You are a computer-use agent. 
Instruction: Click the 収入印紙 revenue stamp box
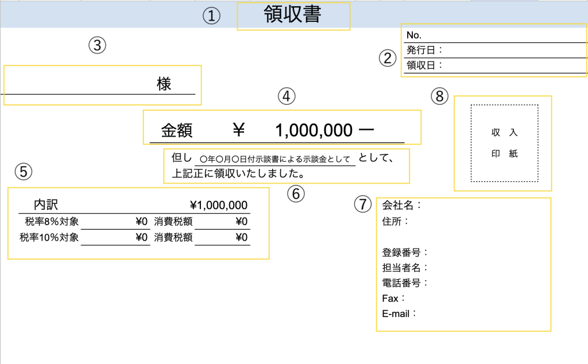tap(504, 144)
